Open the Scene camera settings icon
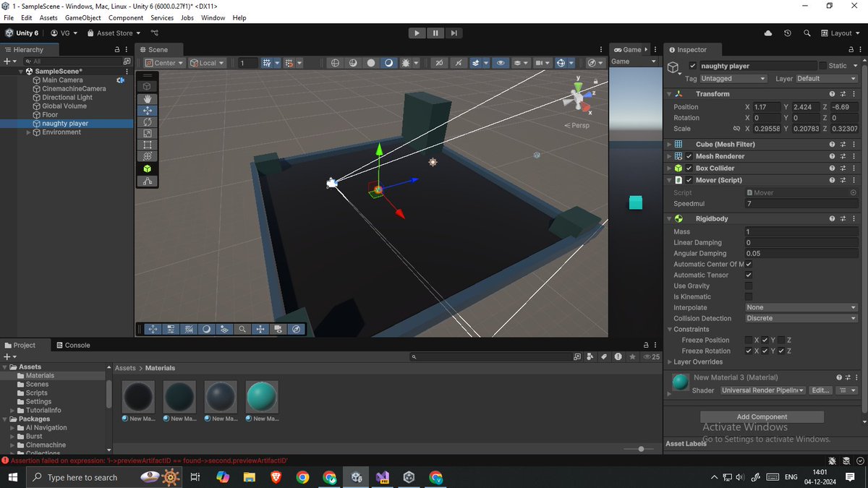 pos(540,63)
